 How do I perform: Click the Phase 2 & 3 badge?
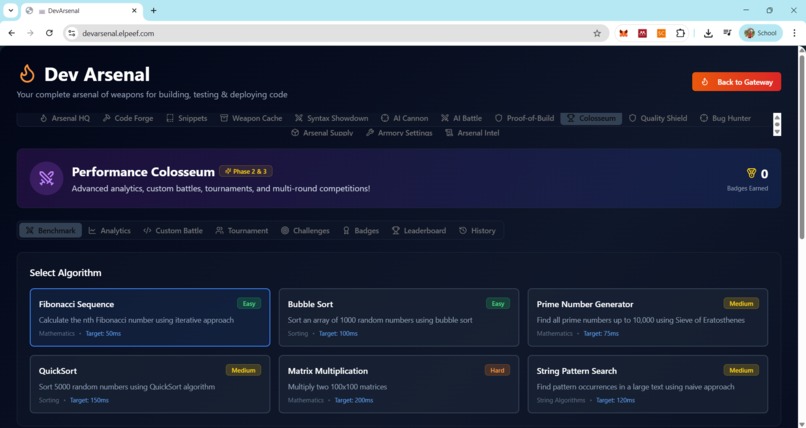(246, 171)
